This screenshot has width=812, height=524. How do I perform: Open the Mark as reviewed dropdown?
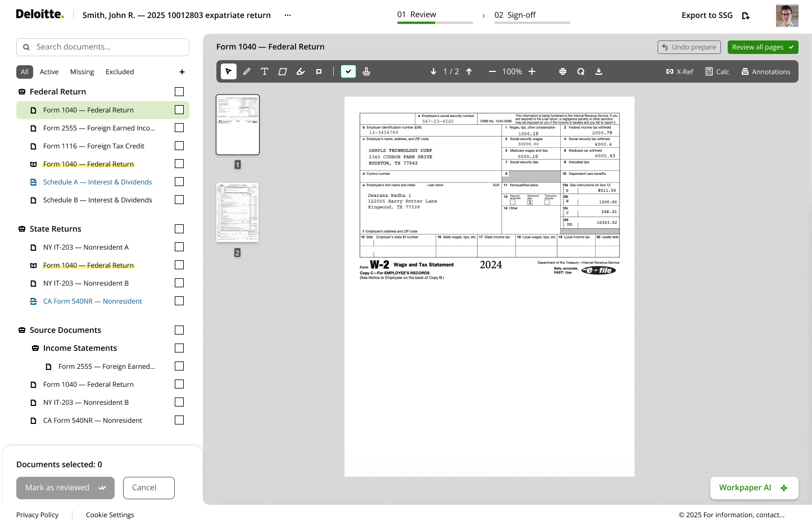(x=65, y=488)
